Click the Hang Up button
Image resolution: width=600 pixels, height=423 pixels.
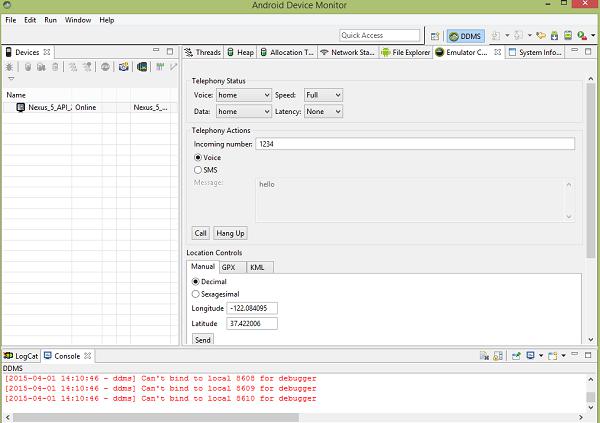pos(230,233)
